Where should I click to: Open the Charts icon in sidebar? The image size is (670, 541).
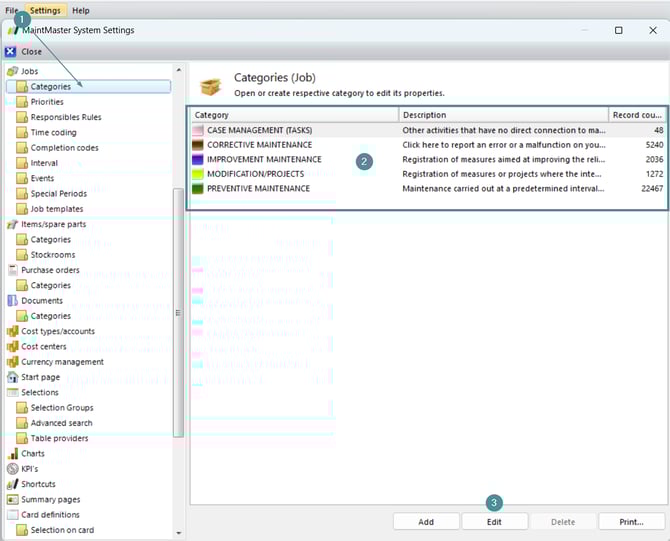12,454
